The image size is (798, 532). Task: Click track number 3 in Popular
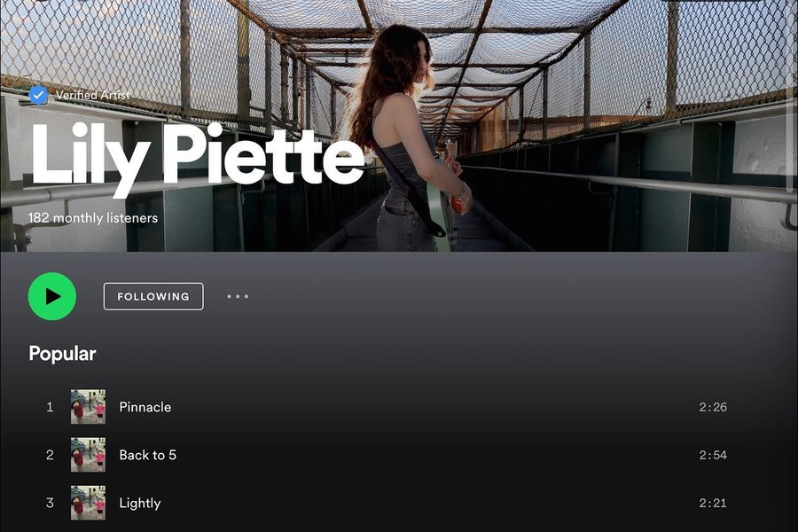[x=50, y=503]
